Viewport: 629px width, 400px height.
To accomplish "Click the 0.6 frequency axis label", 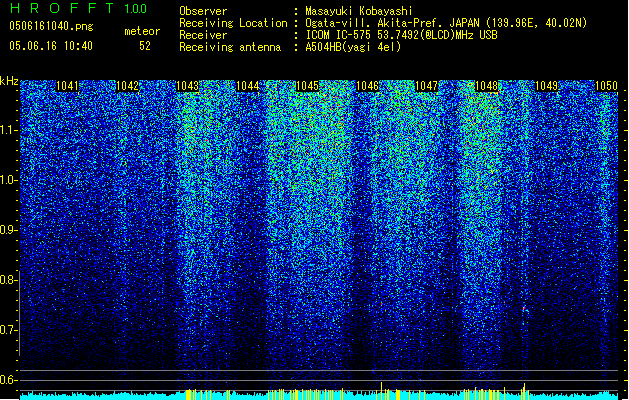I will 8,380.
